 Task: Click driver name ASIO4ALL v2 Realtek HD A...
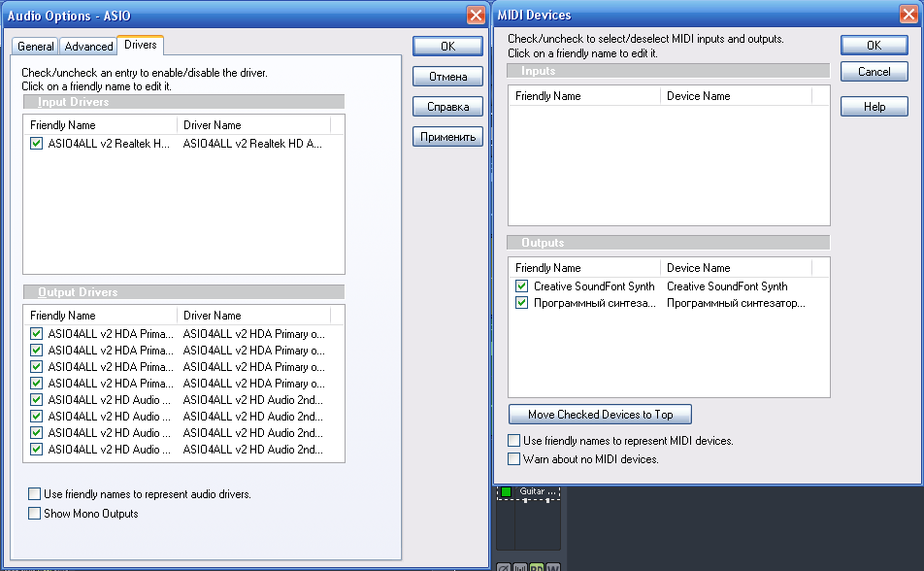(252, 144)
